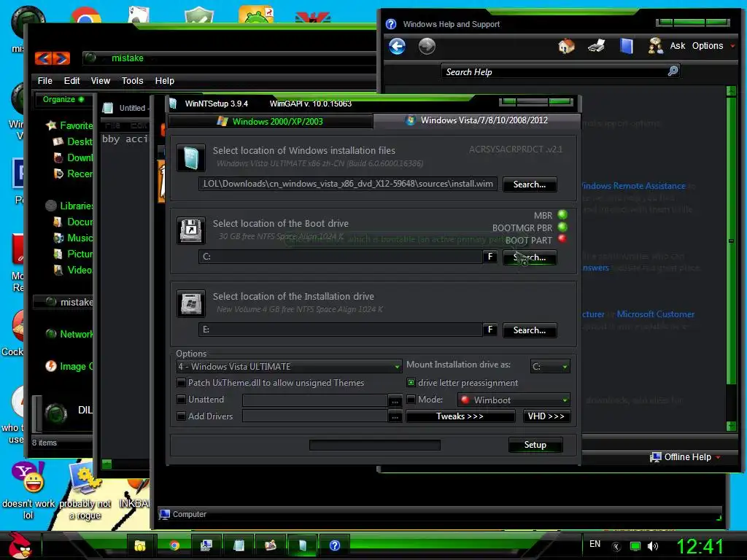Screen dimensions: 747x560
Task: Open the Tools menu in Explorer
Action: [132, 80]
